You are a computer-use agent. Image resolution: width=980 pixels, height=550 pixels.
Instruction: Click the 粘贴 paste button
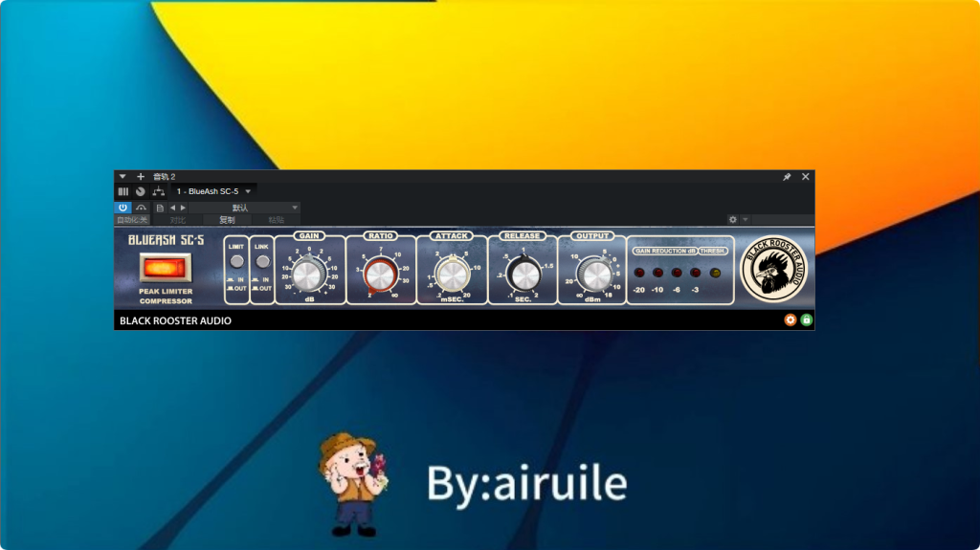[277, 220]
